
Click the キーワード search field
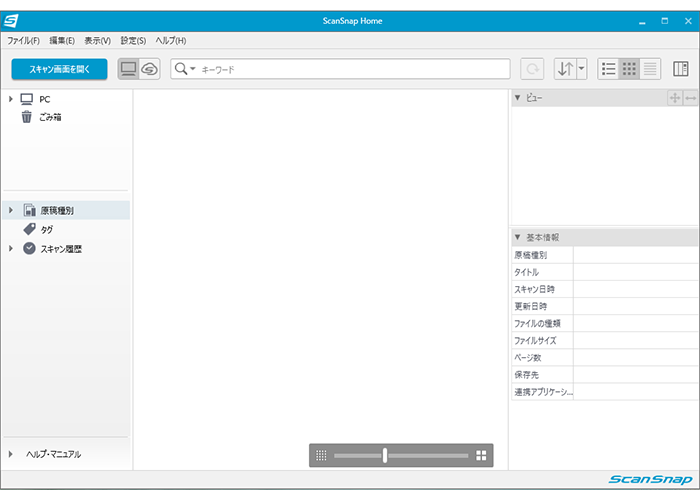[x=350, y=69]
